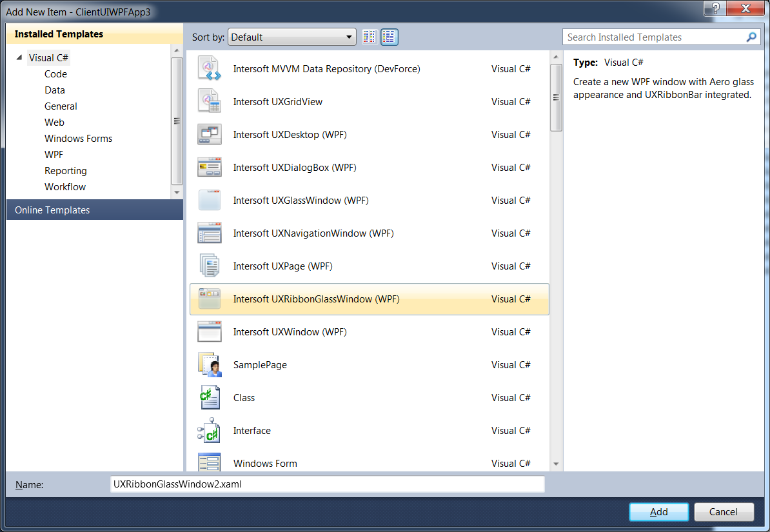Select "Intersoft UXDialogBox (WPF)" template name
The image size is (770, 532).
pos(295,168)
